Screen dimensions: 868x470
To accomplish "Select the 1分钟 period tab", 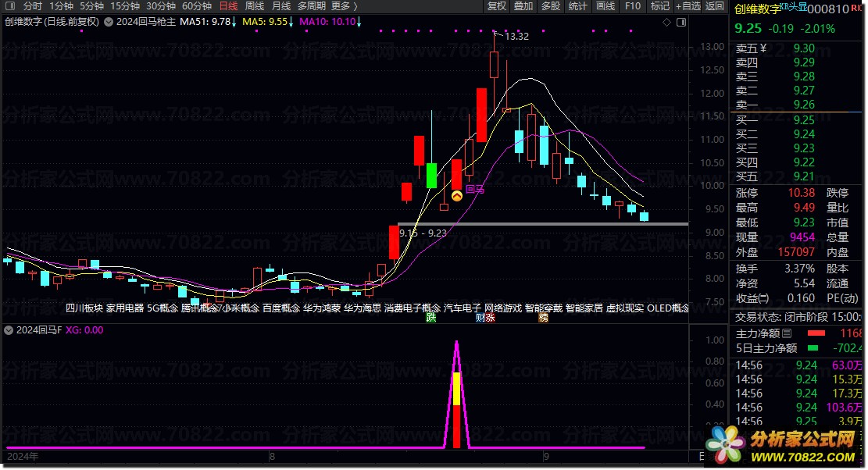I will pos(62,6).
